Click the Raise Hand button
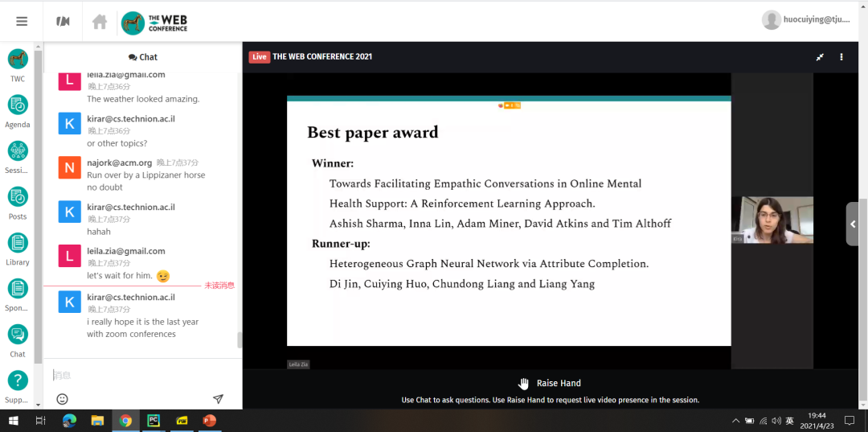Image resolution: width=868 pixels, height=432 pixels. [549, 383]
